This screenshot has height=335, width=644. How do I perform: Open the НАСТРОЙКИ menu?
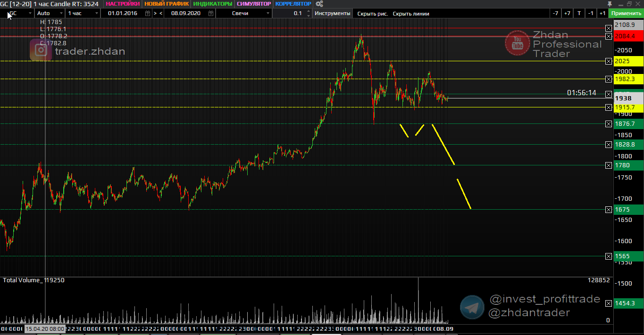[x=123, y=4]
